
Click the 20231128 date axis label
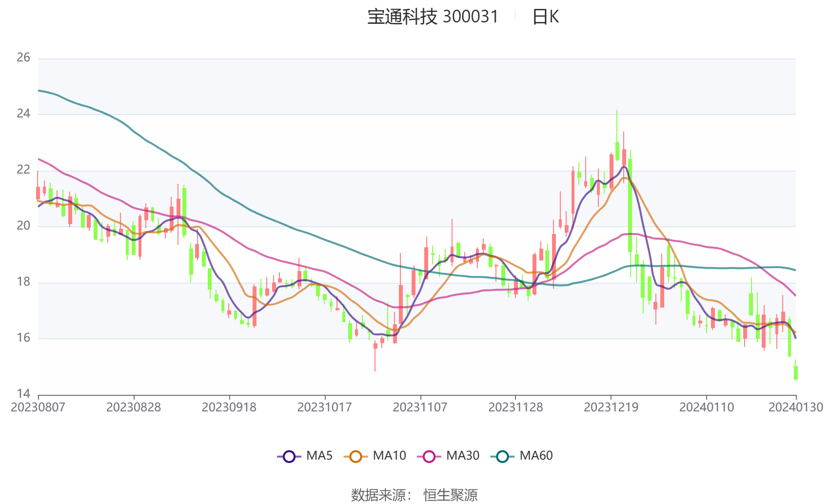[515, 407]
